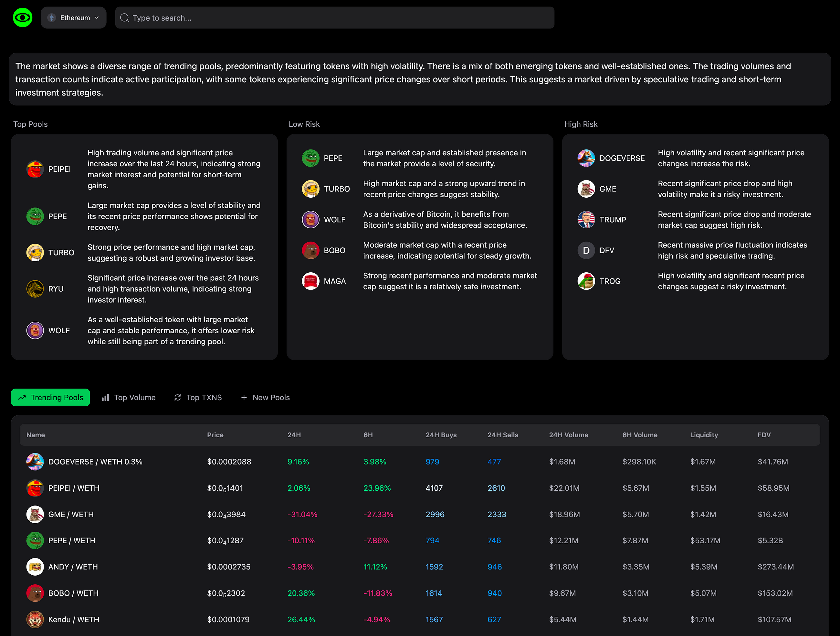Click the 4107 buys value

(434, 488)
